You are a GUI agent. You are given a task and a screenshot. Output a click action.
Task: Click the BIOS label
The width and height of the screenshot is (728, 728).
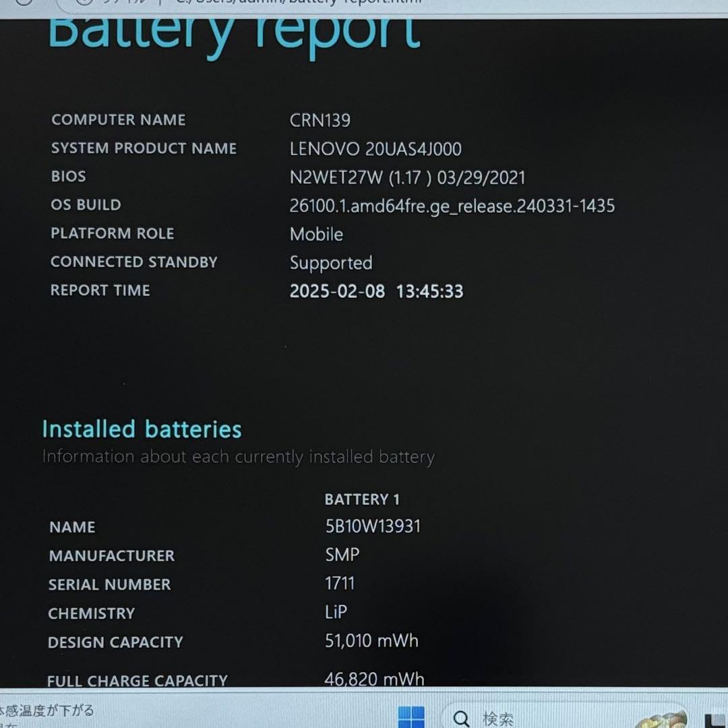point(69,177)
